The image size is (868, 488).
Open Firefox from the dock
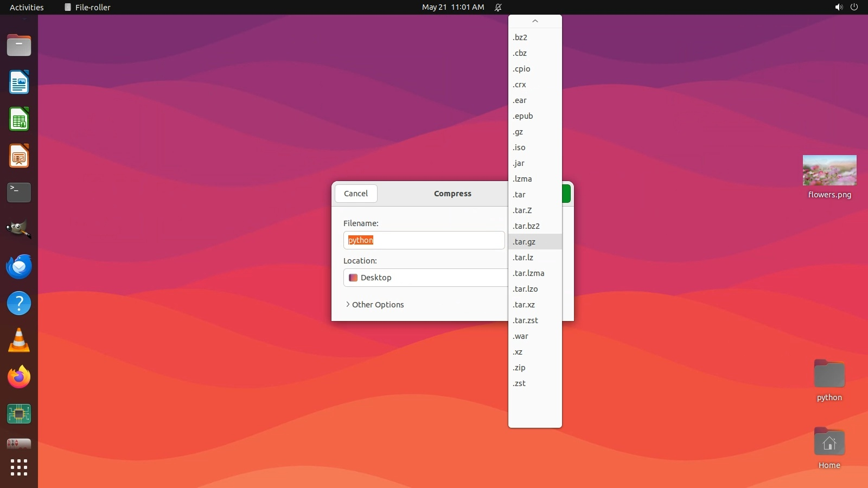[19, 377]
